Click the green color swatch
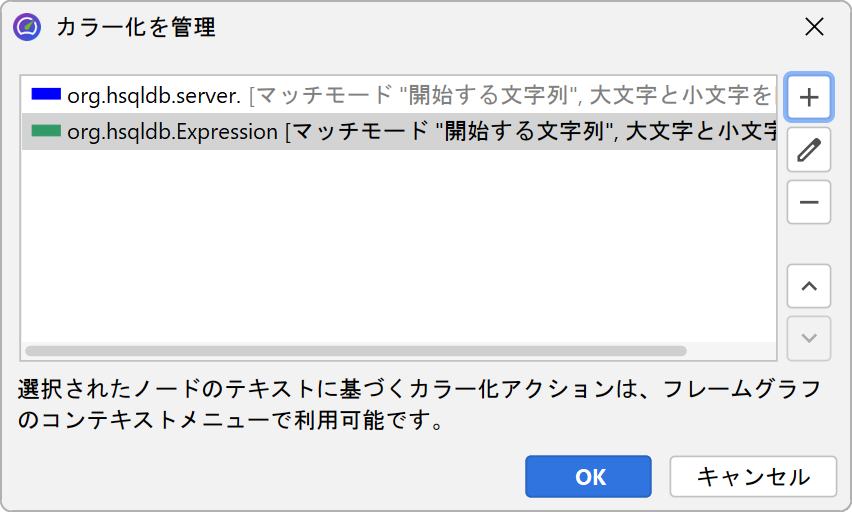Image resolution: width=852 pixels, height=512 pixels. click(47, 132)
